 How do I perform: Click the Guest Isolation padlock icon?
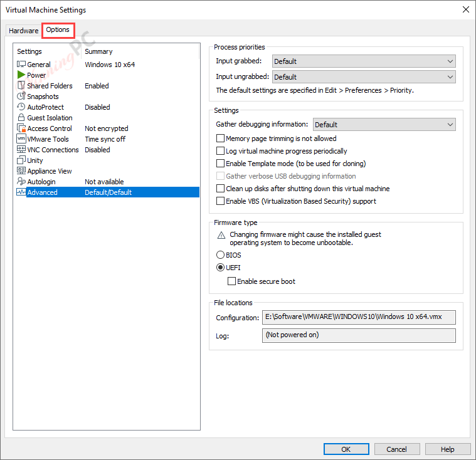[x=21, y=117]
